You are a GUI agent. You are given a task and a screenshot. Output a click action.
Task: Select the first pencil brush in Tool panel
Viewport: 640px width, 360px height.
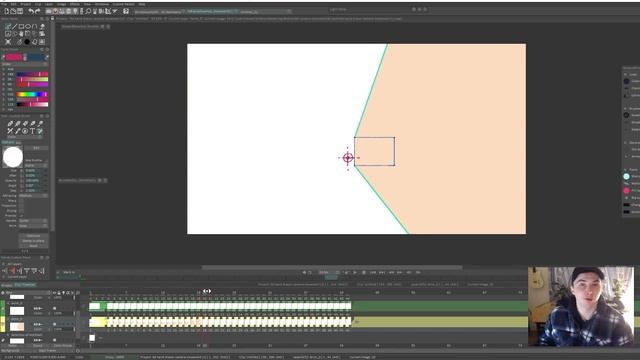[10, 123]
